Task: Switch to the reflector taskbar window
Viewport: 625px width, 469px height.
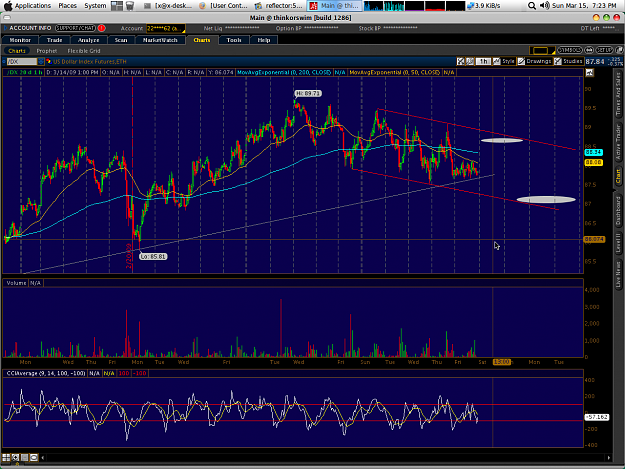Action: (279, 6)
